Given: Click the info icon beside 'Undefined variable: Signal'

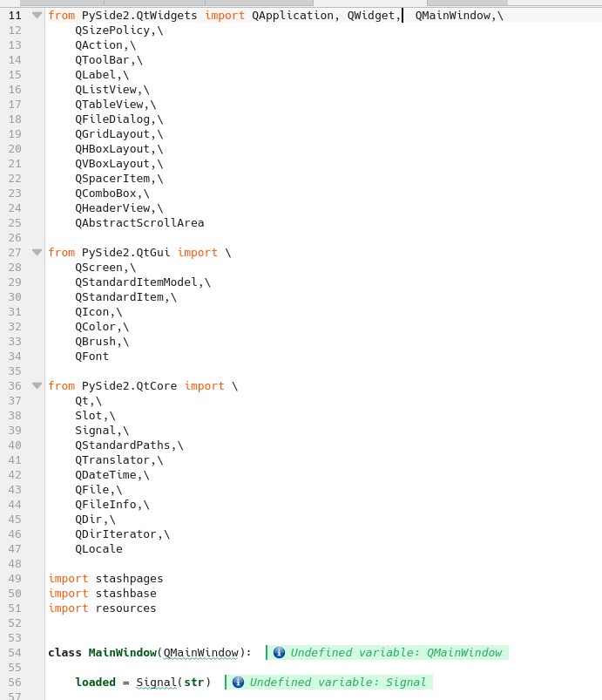Looking at the screenshot, I should (239, 683).
